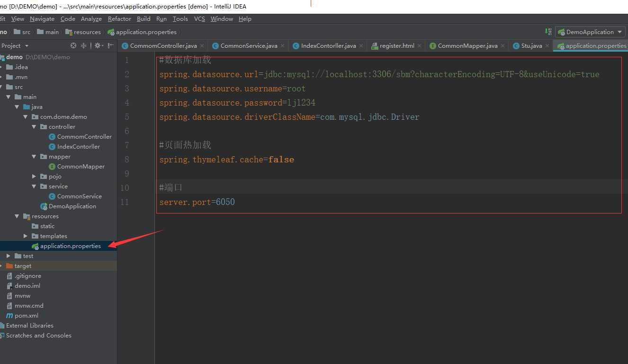
Task: Close the CommomController.java editor tab
Action: click(202, 46)
